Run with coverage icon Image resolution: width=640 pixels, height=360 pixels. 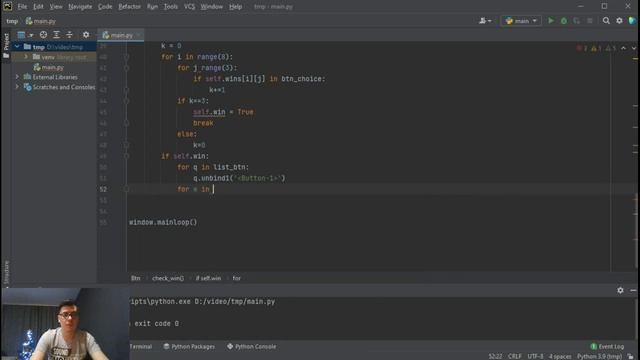pyautogui.click(x=576, y=21)
